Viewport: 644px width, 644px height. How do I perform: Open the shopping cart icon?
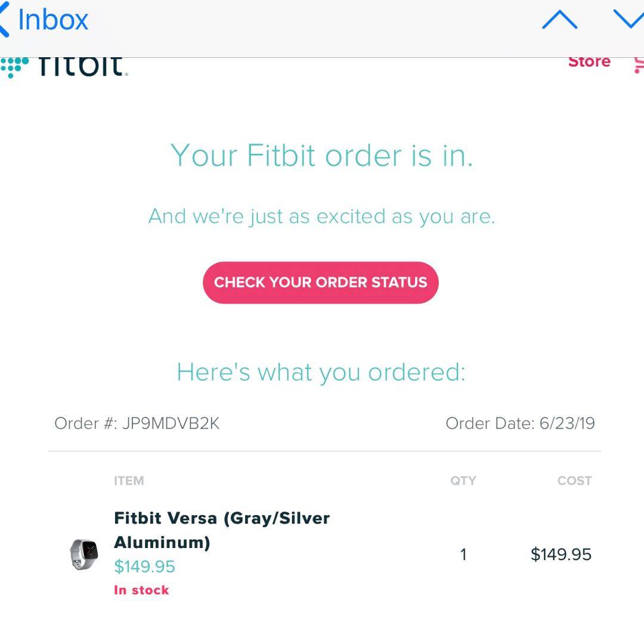point(637,64)
